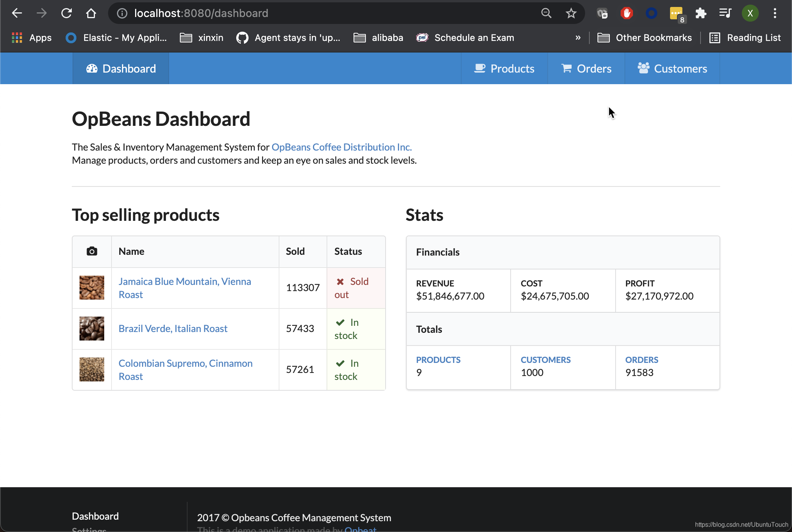The height and width of the screenshot is (532, 792).
Task: Click the browser home icon
Action: coord(91,13)
